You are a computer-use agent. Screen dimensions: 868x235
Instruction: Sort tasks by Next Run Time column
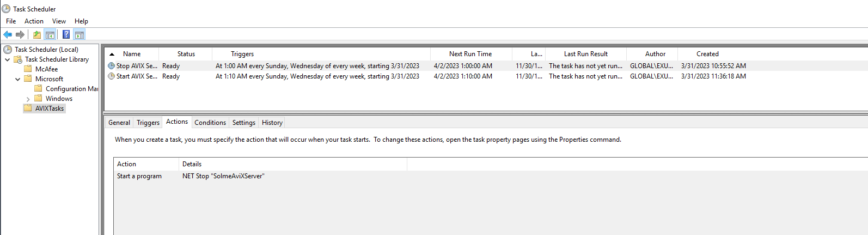(470, 54)
